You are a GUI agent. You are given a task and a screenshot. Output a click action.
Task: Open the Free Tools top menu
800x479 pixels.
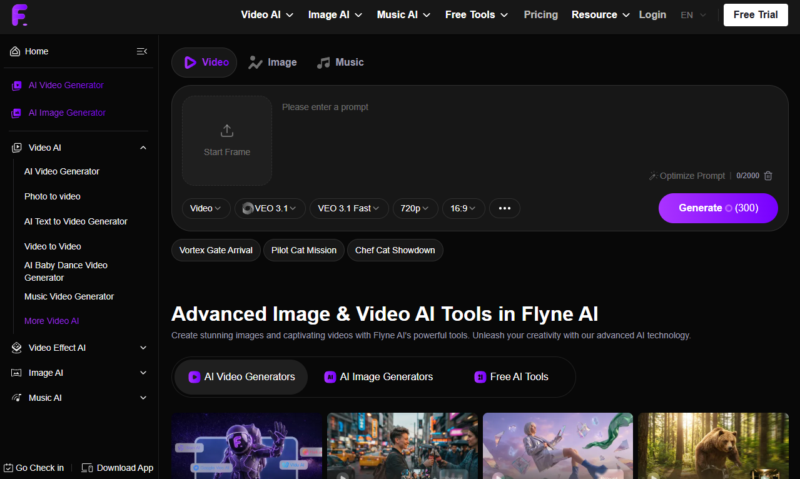coord(476,15)
